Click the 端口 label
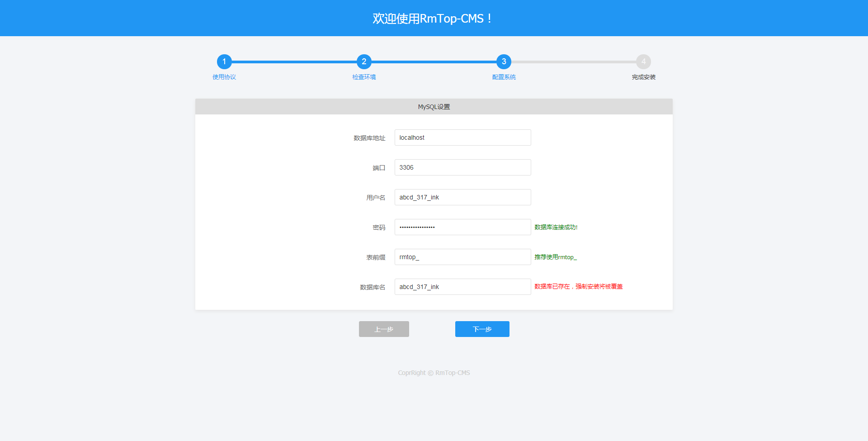The height and width of the screenshot is (441, 868). [379, 168]
